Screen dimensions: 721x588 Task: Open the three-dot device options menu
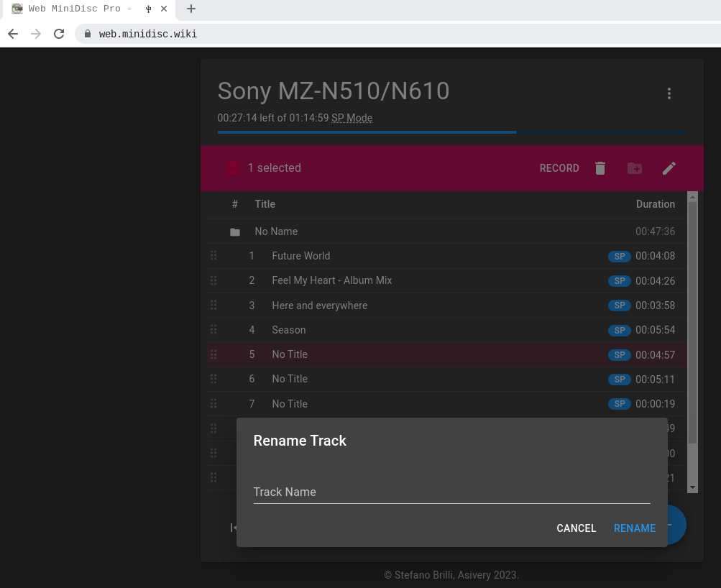point(669,93)
